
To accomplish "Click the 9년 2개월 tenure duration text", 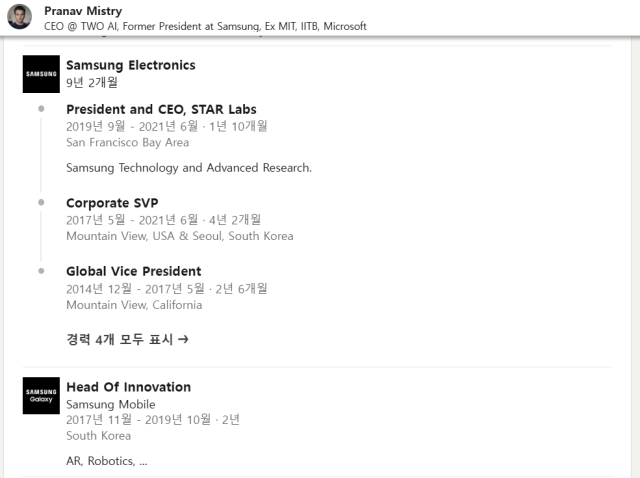I will [x=92, y=82].
